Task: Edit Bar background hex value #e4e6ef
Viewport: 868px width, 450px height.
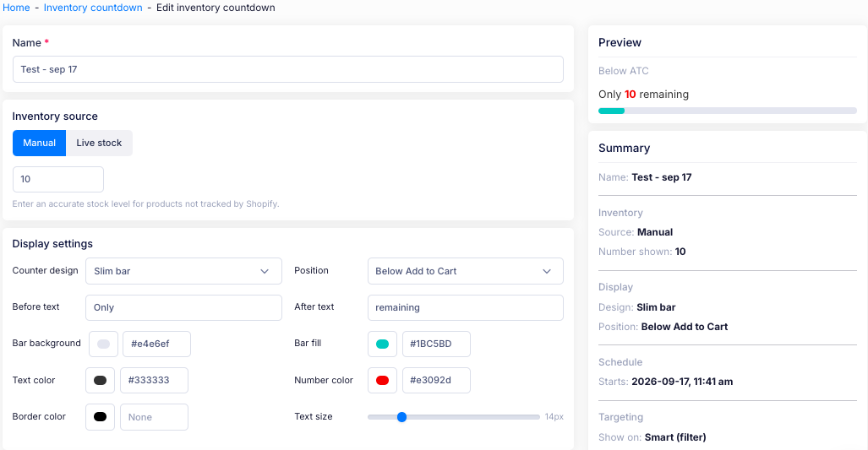Action: (156, 344)
